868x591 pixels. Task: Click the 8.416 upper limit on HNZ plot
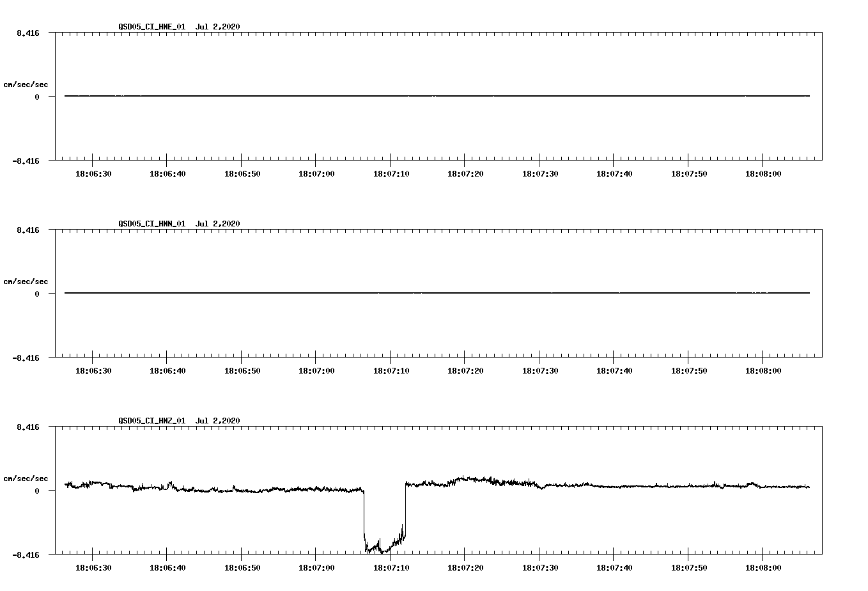click(28, 427)
